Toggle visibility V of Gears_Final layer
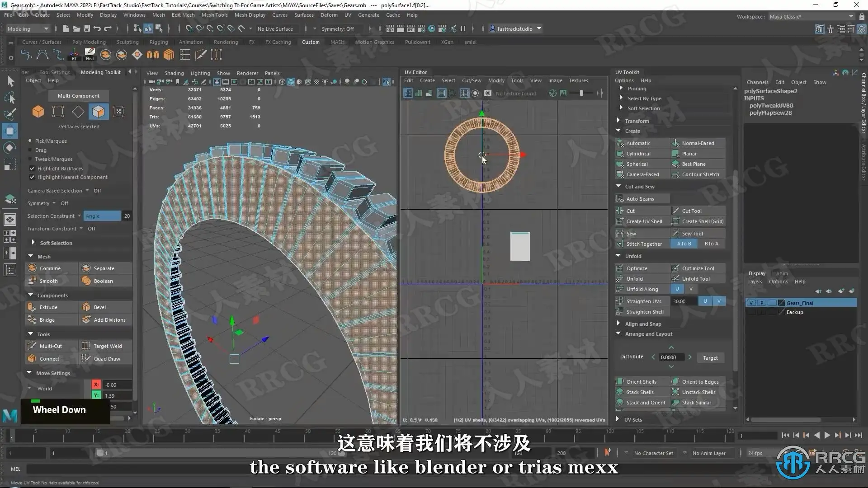The height and width of the screenshot is (488, 868). click(x=751, y=303)
